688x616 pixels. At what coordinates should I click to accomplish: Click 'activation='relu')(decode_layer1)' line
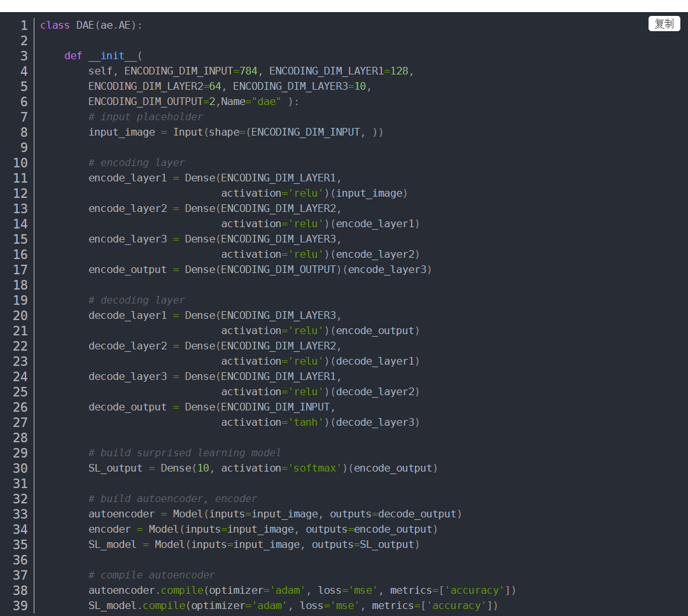click(x=320, y=361)
